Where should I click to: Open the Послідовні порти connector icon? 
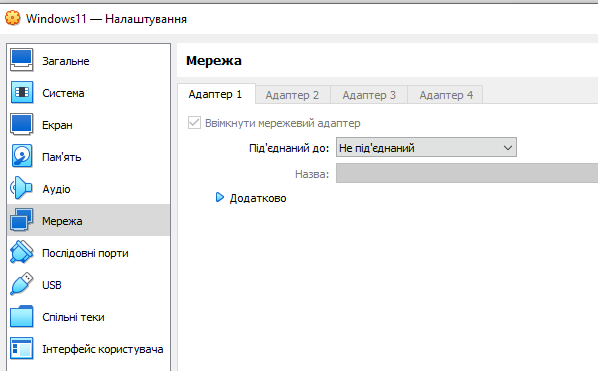[x=22, y=252]
